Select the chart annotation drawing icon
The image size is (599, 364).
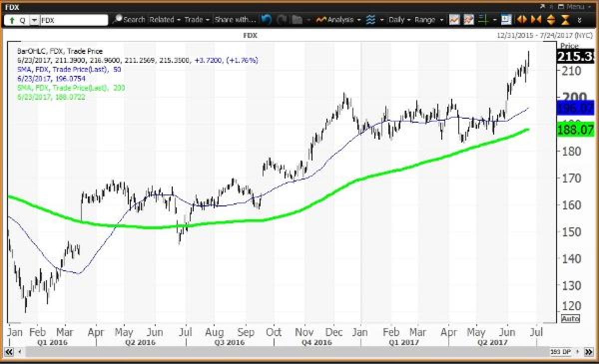point(469,19)
